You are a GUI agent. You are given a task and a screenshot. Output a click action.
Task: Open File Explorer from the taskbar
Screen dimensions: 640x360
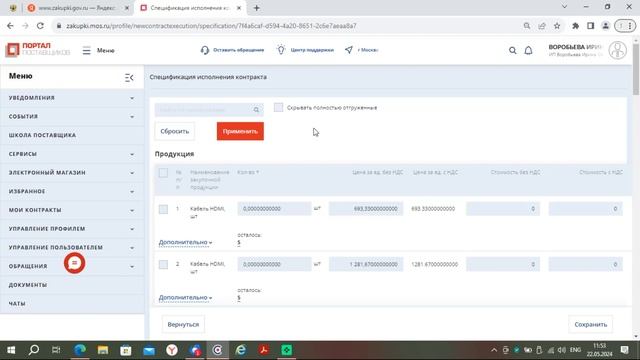point(103,350)
